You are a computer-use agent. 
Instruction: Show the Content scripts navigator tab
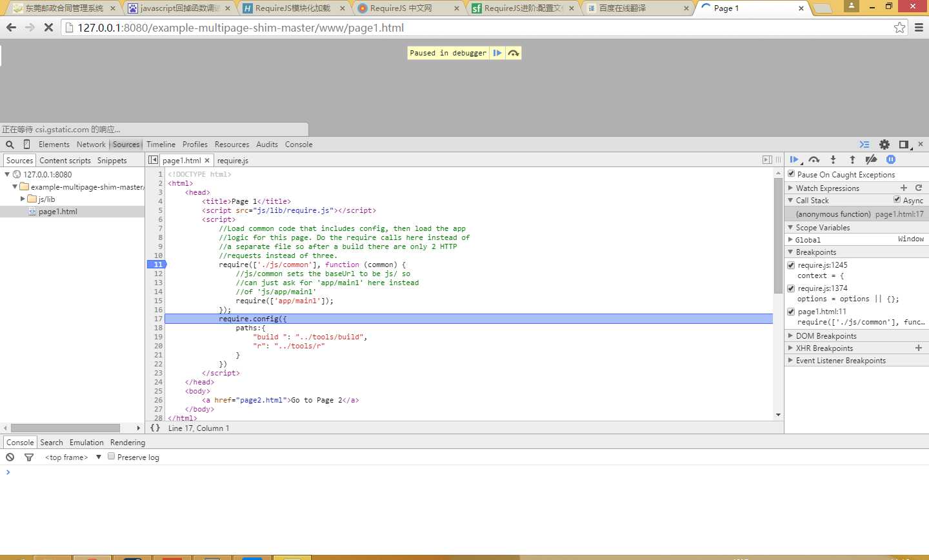(65, 161)
